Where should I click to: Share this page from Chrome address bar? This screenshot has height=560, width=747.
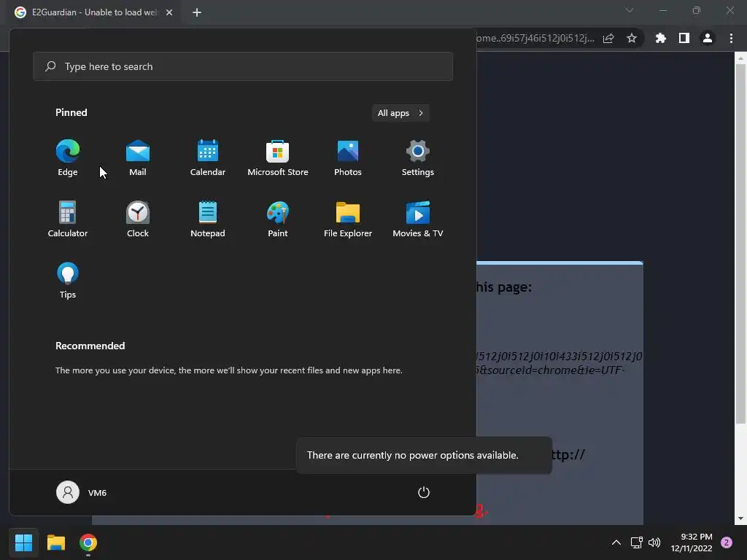click(x=608, y=38)
